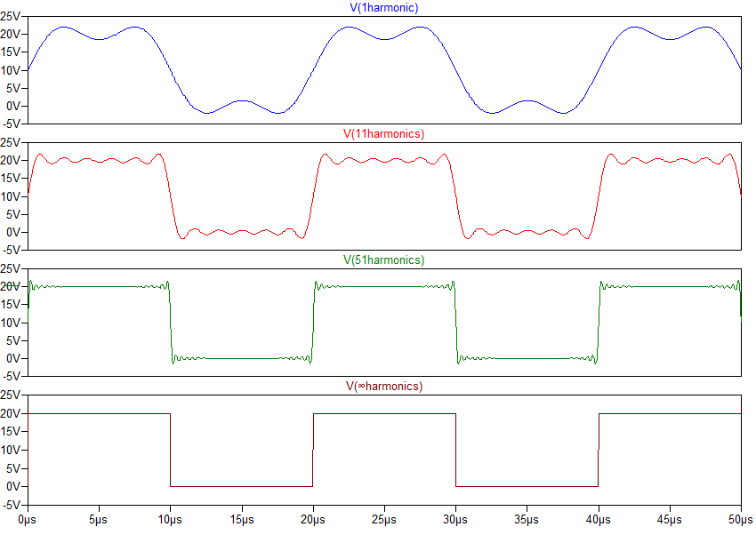Screen dimensions: 756x535
Task: Click the 0µs time axis label
Action: (27, 516)
